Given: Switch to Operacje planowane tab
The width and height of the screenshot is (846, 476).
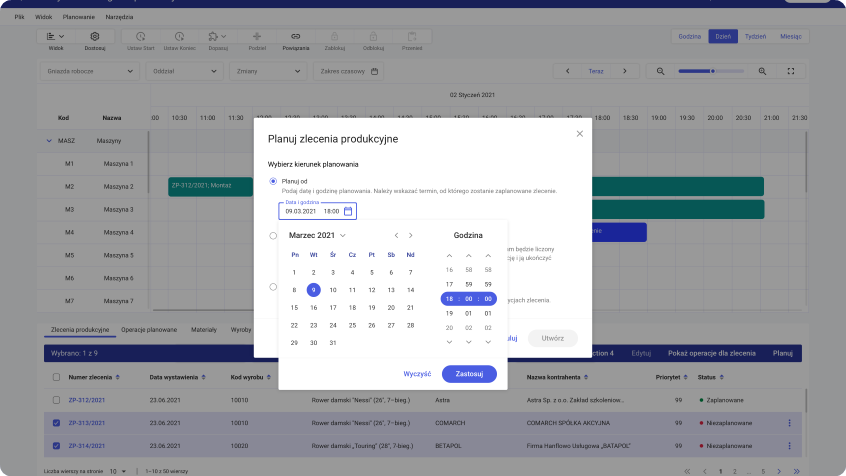Looking at the screenshot, I should tap(149, 330).
